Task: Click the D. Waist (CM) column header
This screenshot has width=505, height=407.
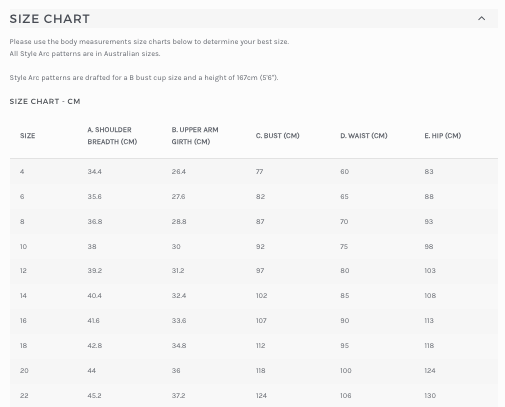Action: click(x=364, y=136)
